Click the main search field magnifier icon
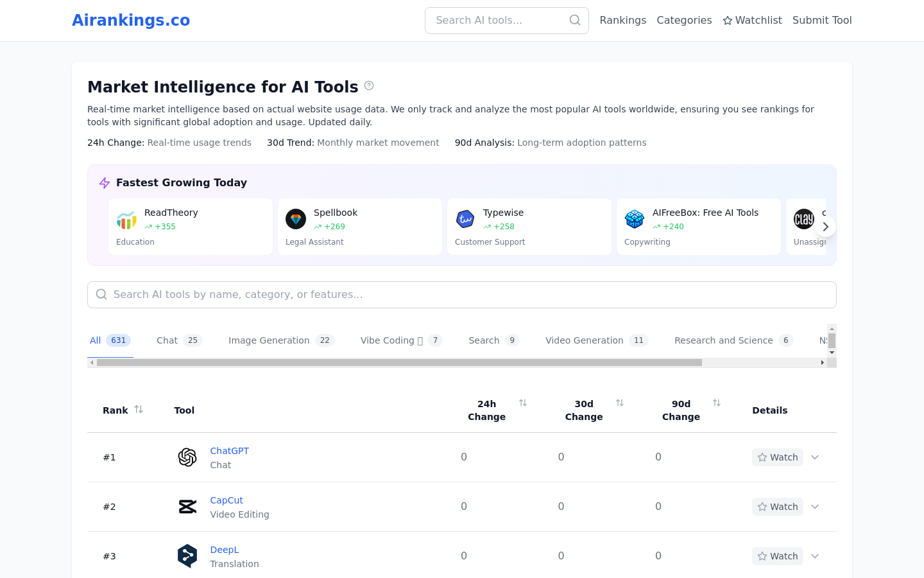 [101, 295]
